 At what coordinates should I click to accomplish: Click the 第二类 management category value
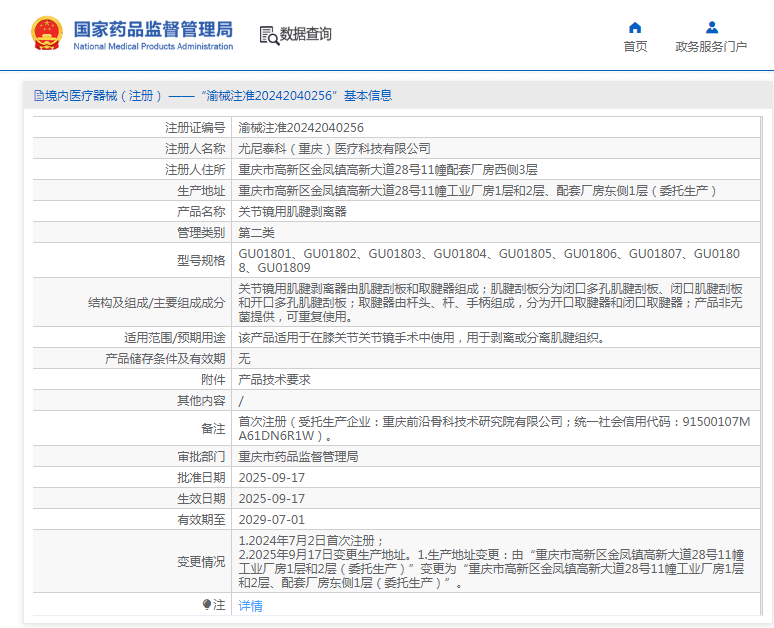point(256,232)
